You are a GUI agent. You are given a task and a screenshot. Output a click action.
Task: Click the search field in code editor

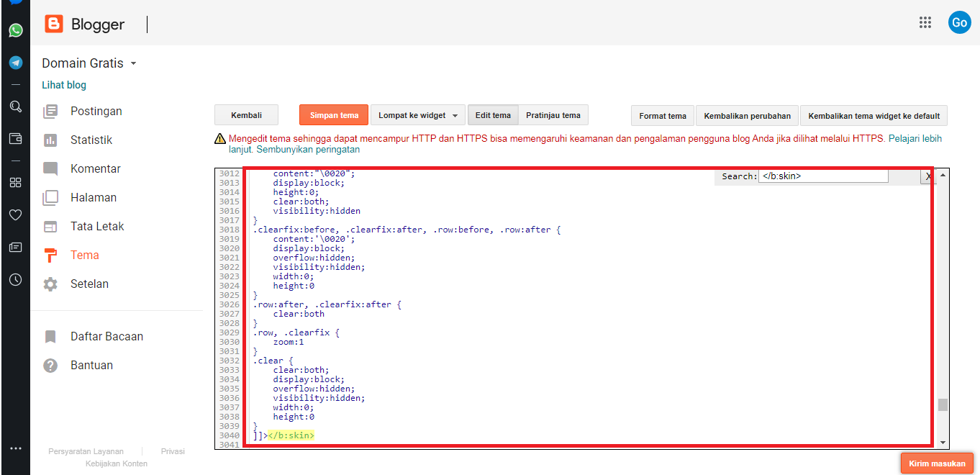point(822,176)
